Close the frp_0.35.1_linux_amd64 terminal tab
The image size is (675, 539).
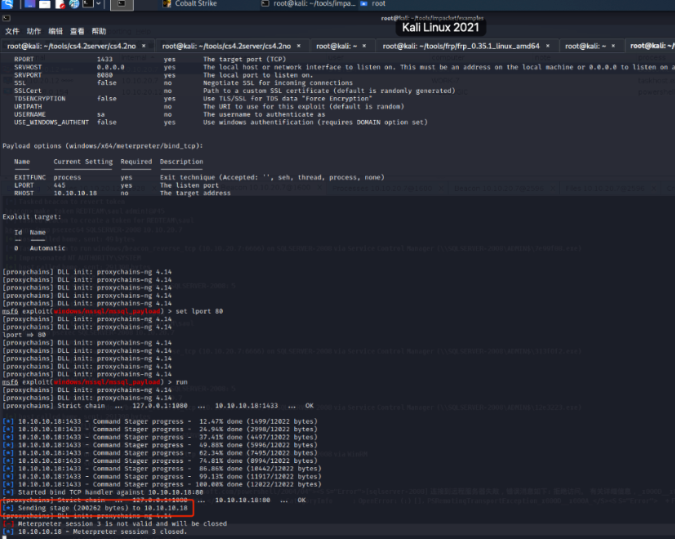[x=548, y=46]
